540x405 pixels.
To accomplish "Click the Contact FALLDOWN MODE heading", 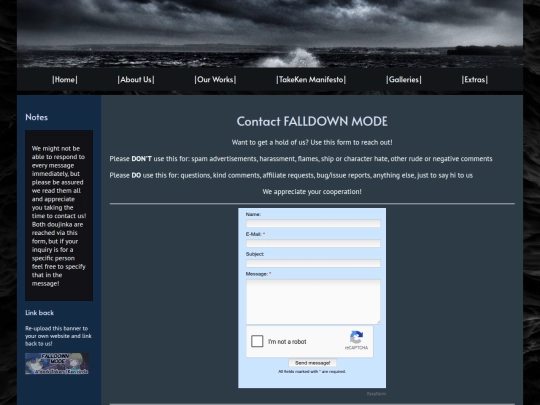I will tap(312, 121).
